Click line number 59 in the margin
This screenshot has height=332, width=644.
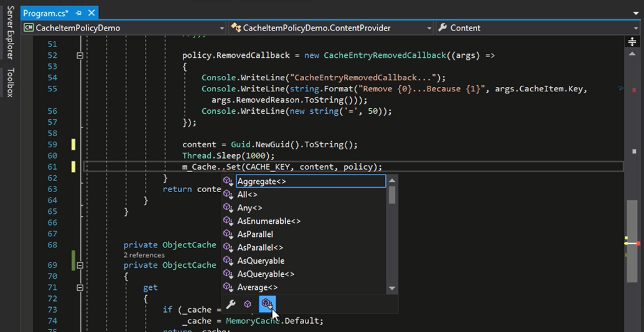52,144
